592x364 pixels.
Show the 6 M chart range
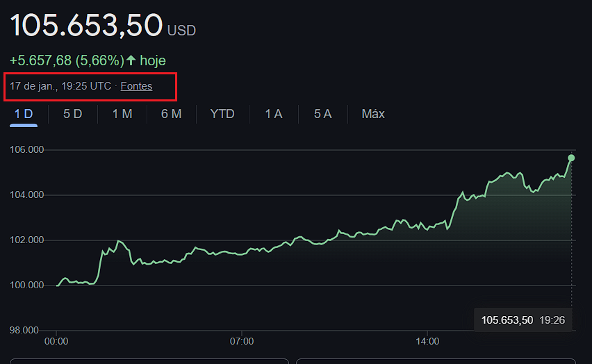click(172, 114)
